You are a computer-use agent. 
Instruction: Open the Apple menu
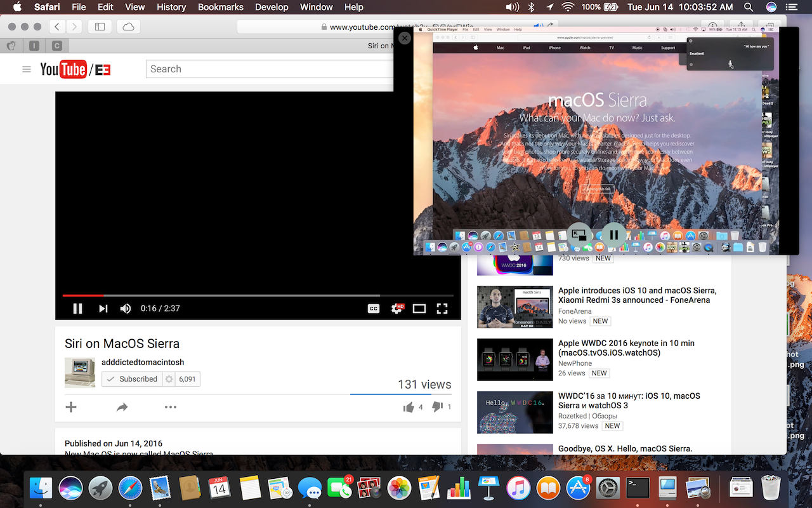click(17, 7)
